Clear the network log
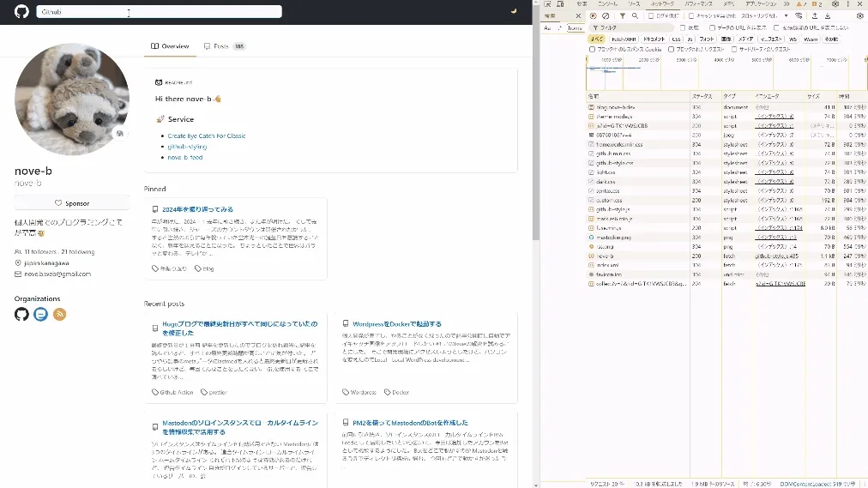Viewport: 868px width, 488px height. point(606,16)
